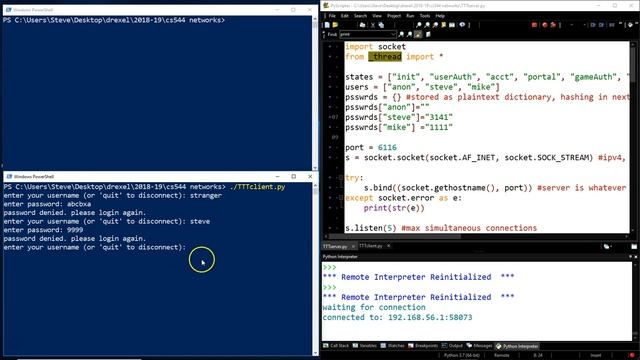Open the Output panel tab

[452, 346]
